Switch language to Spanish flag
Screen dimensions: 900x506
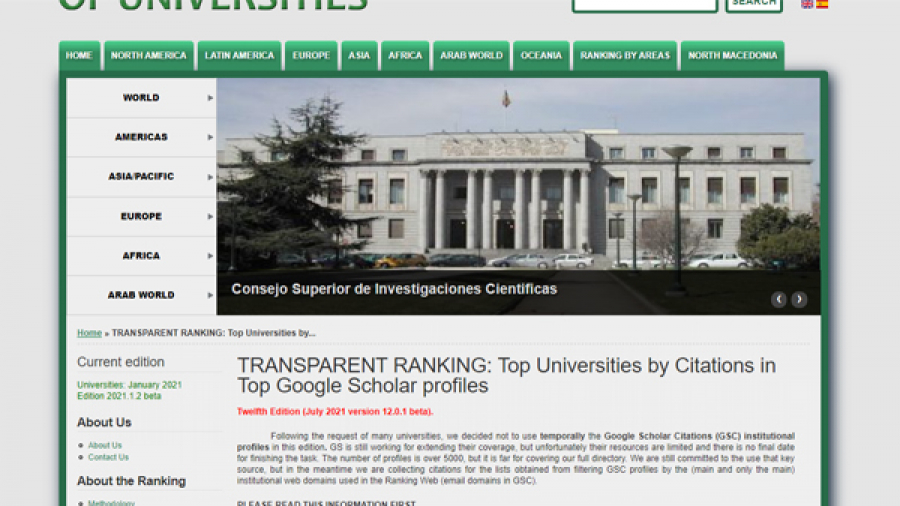pyautogui.click(x=822, y=3)
